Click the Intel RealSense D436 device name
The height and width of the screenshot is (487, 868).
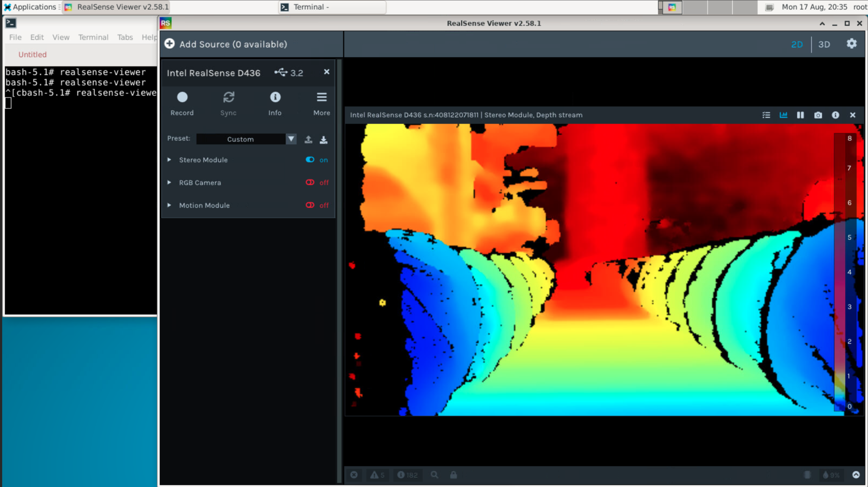click(214, 73)
